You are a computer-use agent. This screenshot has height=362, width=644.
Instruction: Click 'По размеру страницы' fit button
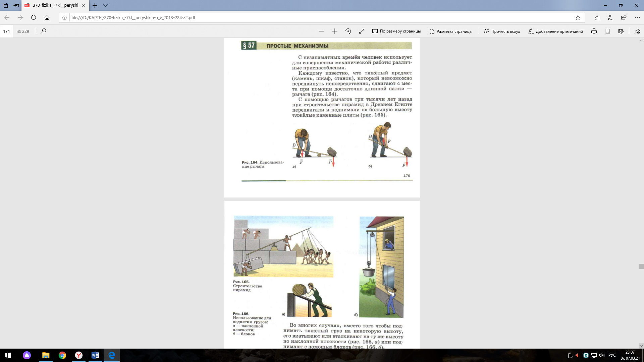pos(396,31)
